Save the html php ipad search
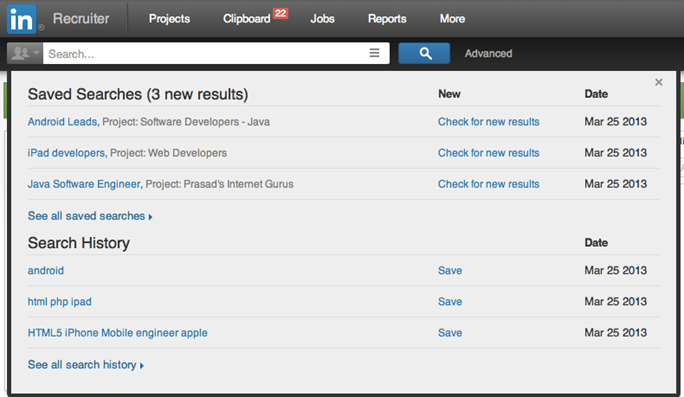684x397 pixels. tap(450, 301)
